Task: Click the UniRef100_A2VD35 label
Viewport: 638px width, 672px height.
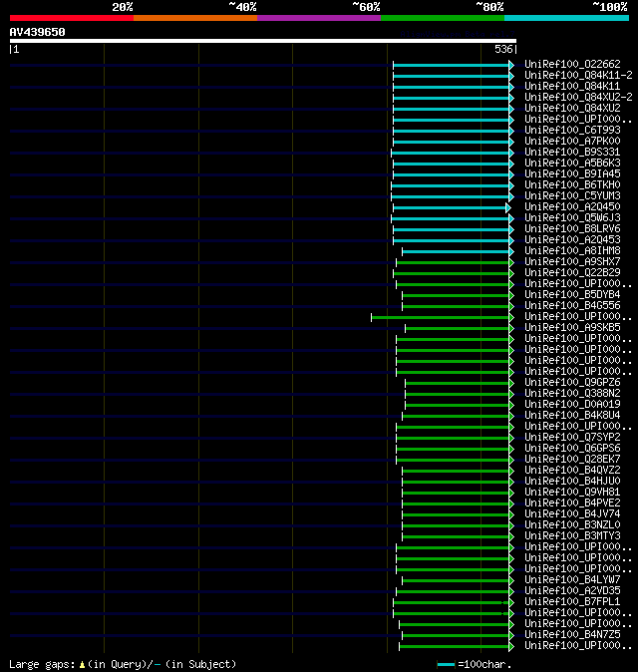Action: [x=572, y=591]
